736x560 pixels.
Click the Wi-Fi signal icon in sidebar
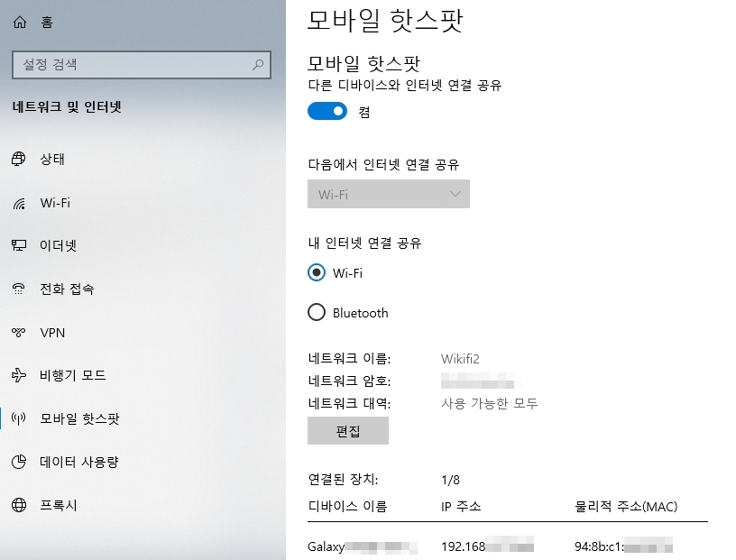19,203
